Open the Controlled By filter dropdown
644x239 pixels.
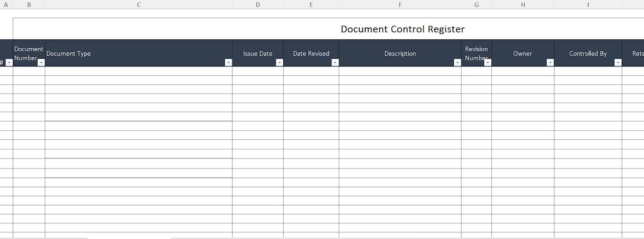coord(618,63)
